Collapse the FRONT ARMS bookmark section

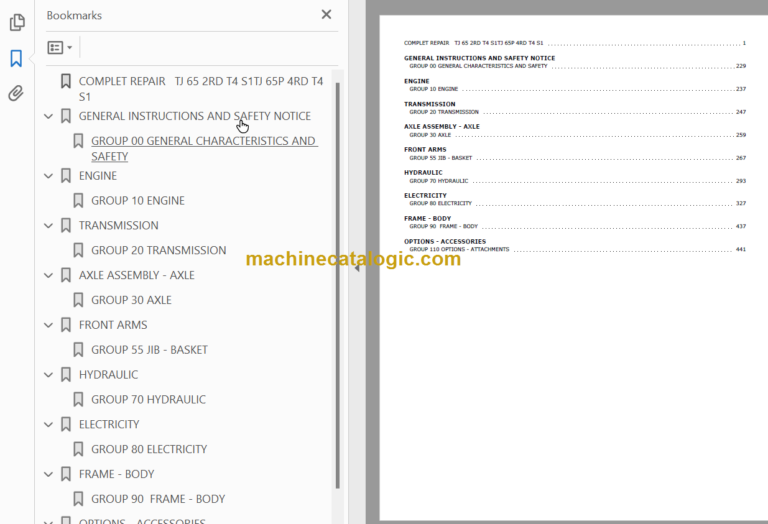point(48,325)
